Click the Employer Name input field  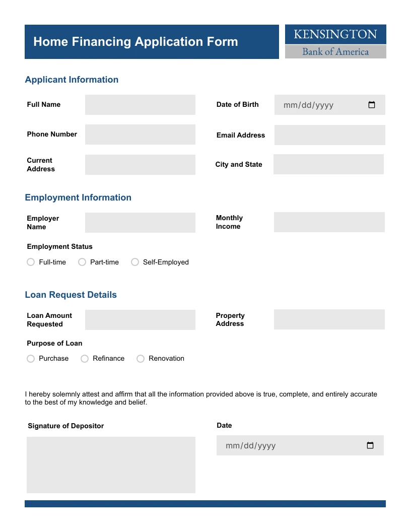(x=140, y=222)
